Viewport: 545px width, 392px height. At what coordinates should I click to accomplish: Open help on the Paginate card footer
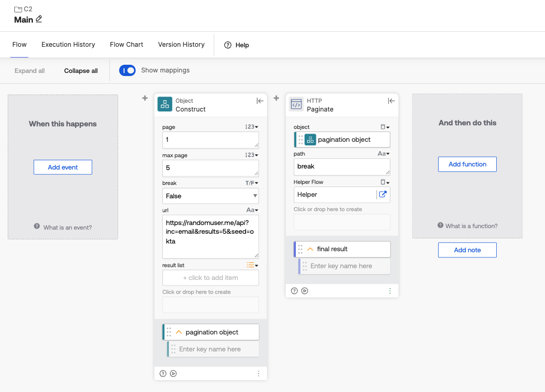[294, 291]
